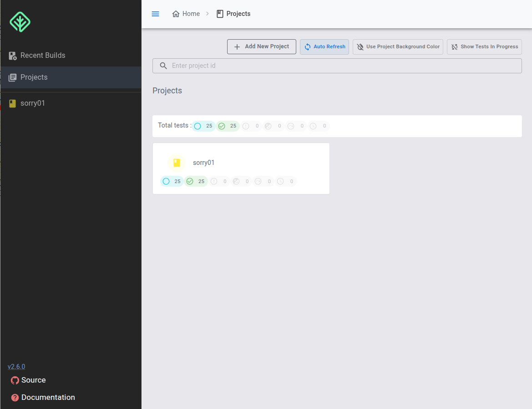
Task: Select Projects in sidebar
Action: click(71, 77)
